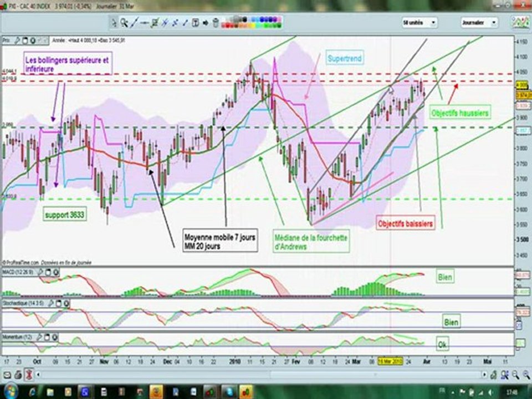Click the horizontal time scrollbar thumb
This screenshot has width=532, height=399.
click(x=375, y=375)
